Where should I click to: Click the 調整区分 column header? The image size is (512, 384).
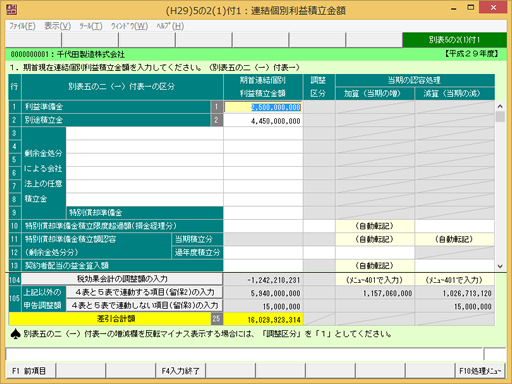click(x=318, y=87)
